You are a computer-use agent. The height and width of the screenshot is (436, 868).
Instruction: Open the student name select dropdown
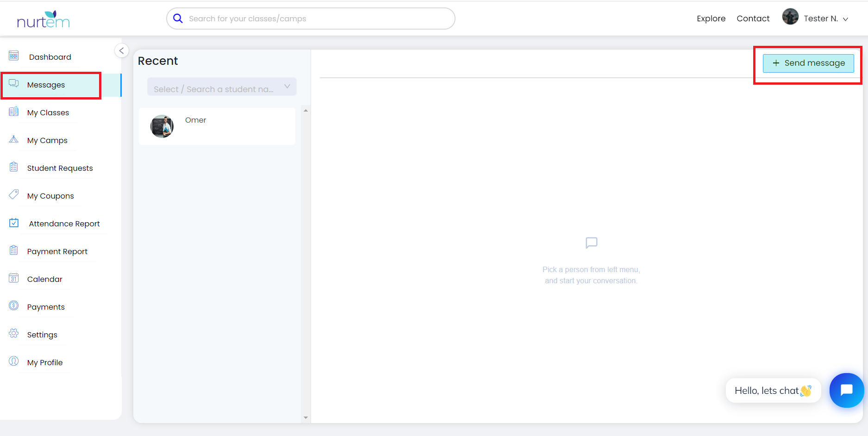pyautogui.click(x=222, y=87)
